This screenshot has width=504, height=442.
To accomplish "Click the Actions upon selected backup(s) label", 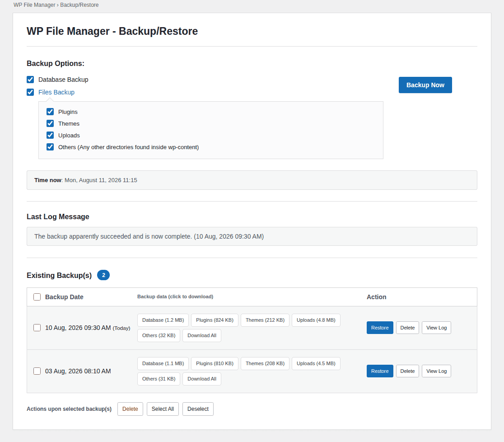I will coord(69,409).
